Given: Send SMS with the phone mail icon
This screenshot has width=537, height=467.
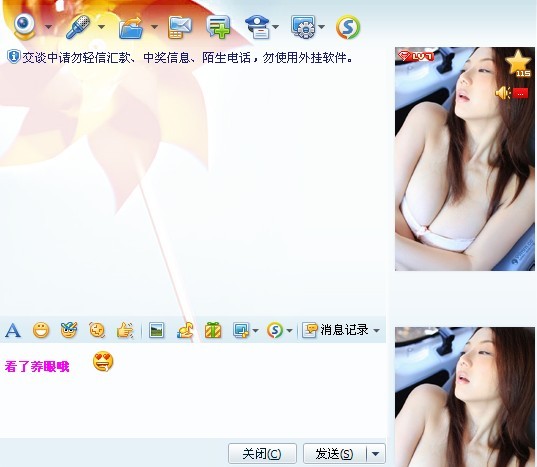Looking at the screenshot, I should 180,27.
